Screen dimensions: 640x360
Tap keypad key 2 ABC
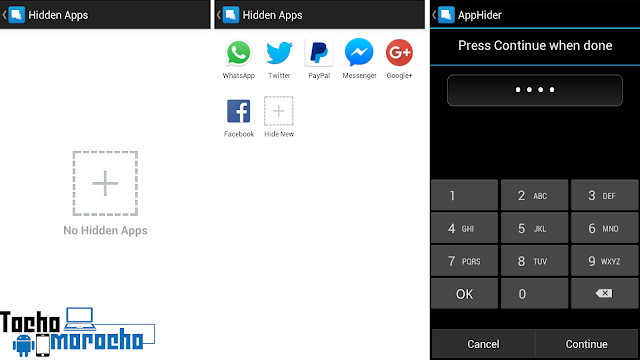tap(534, 195)
